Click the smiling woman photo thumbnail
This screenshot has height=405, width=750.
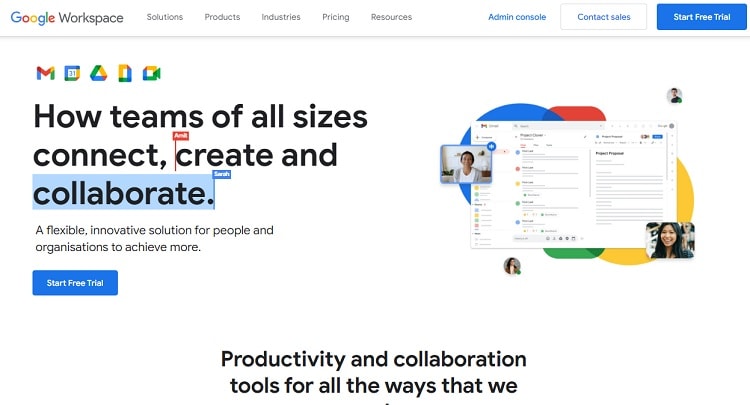670,240
